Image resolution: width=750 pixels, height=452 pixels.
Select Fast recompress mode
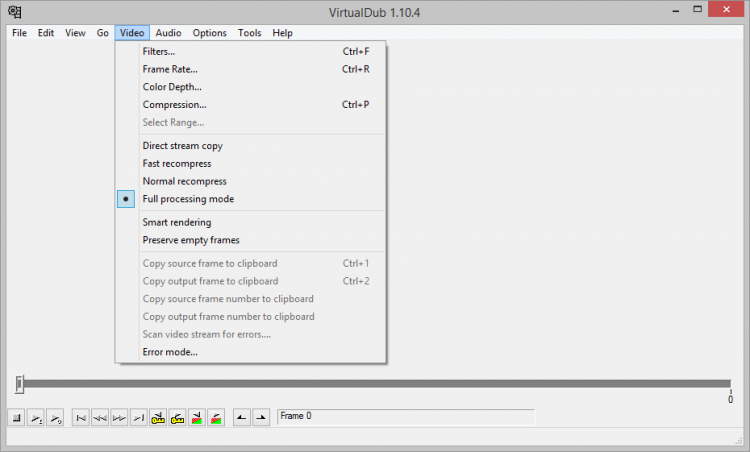click(x=251, y=164)
